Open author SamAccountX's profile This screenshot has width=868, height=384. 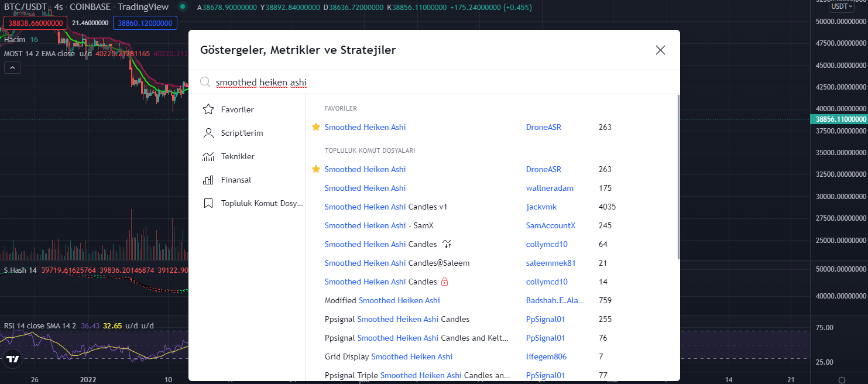point(551,225)
